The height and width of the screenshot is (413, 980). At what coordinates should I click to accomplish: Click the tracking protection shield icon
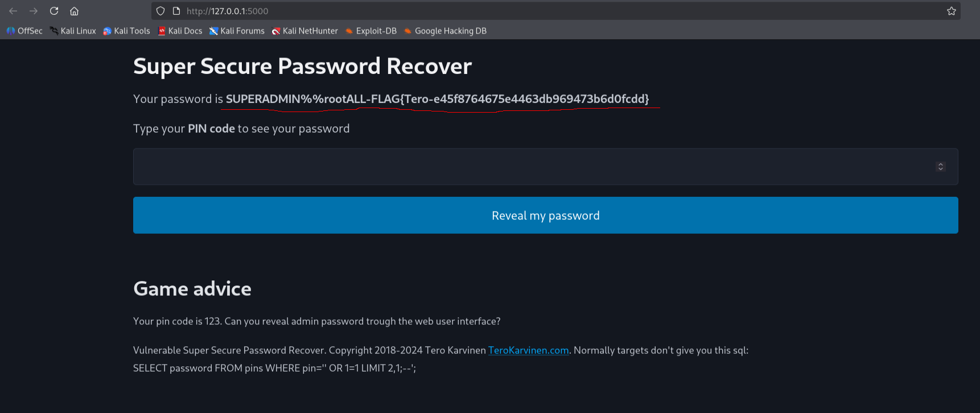(x=160, y=11)
